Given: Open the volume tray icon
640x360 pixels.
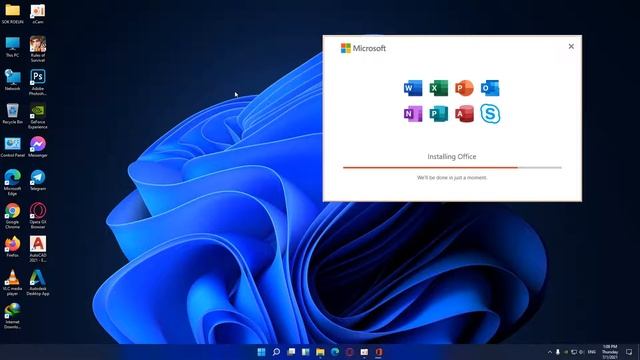Looking at the screenshot, I should (581, 352).
